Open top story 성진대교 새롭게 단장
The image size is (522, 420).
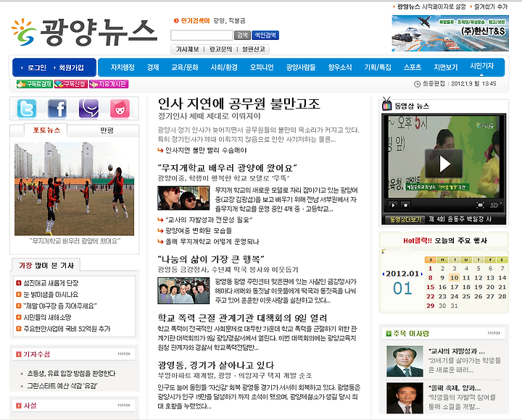[x=51, y=283]
